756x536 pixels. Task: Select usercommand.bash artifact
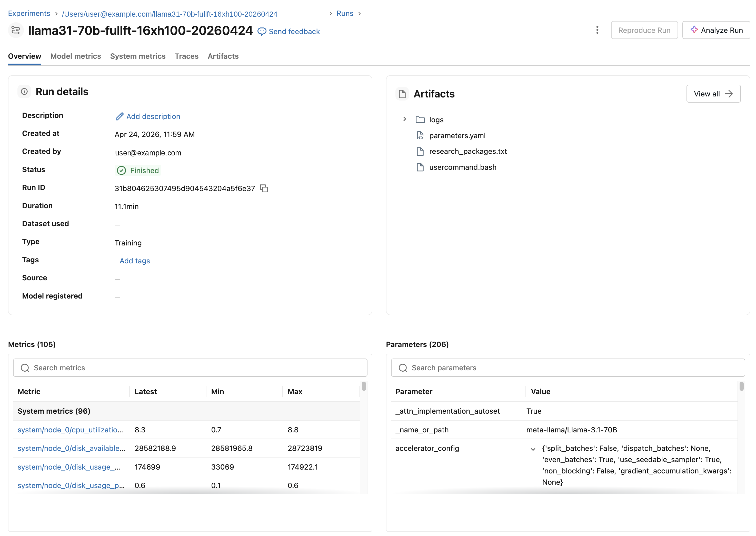click(463, 167)
